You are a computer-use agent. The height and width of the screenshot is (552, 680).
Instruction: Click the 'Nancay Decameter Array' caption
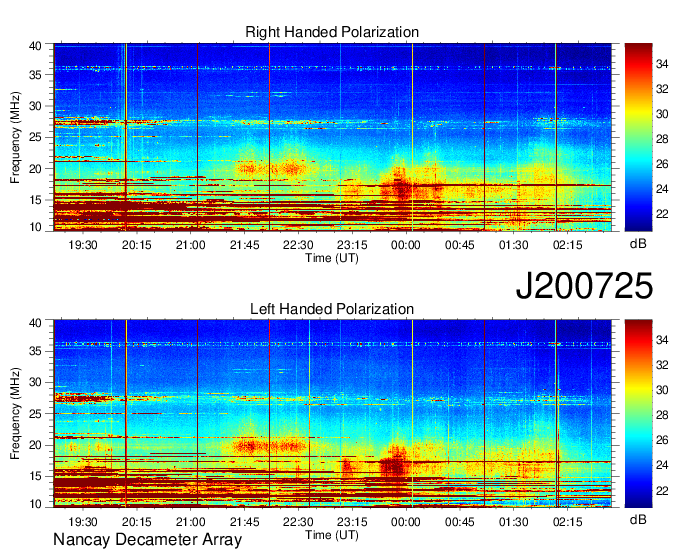pos(147,539)
